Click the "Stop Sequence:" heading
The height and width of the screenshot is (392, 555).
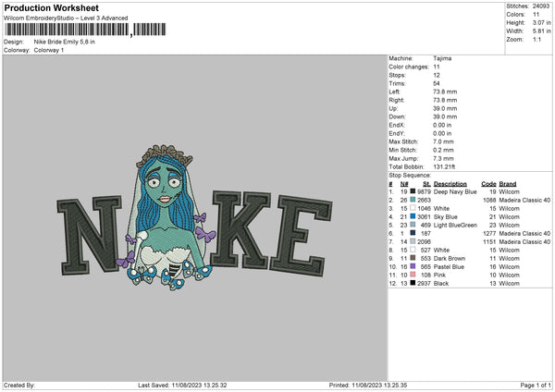pyautogui.click(x=410, y=176)
